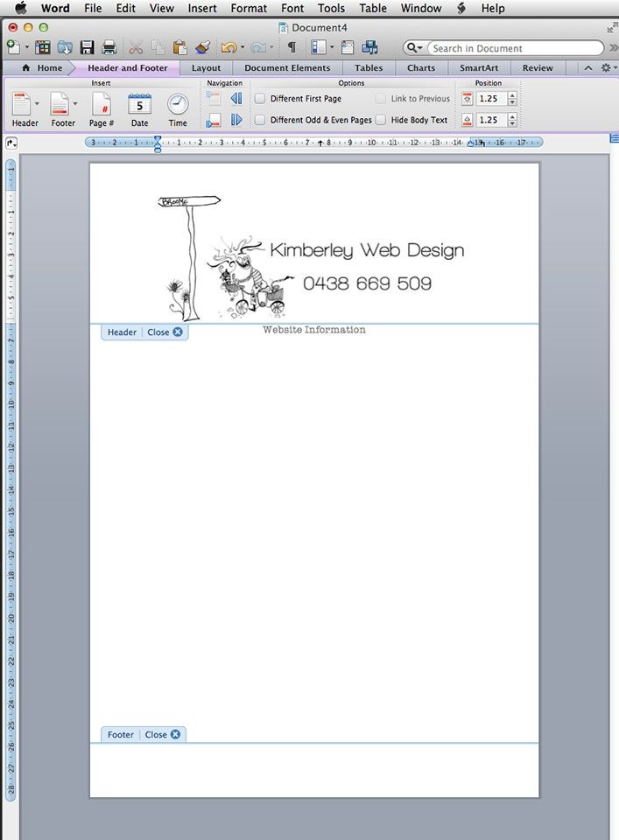Toggle Link to Previous checkbox

[x=380, y=99]
